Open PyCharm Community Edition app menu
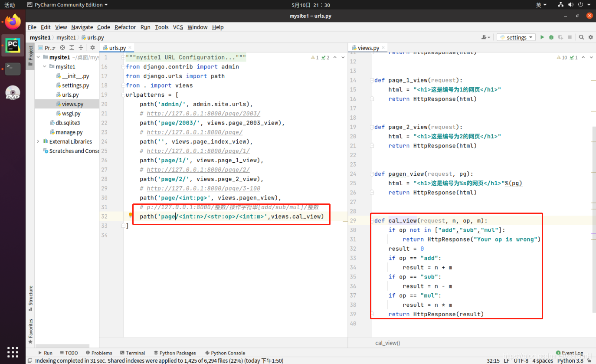Viewport: 596px width, 364px height. 67,5
